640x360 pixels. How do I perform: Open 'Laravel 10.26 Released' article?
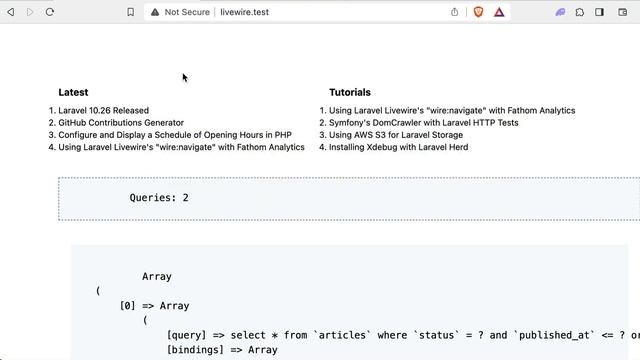[x=103, y=111]
